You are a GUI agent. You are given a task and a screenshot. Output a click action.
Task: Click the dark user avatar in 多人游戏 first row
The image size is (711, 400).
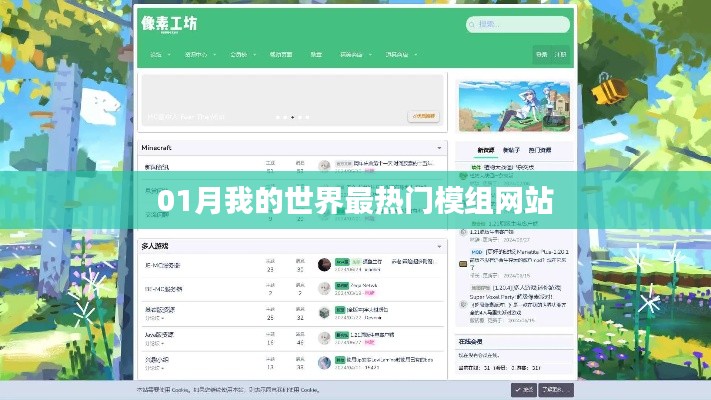[324, 265]
